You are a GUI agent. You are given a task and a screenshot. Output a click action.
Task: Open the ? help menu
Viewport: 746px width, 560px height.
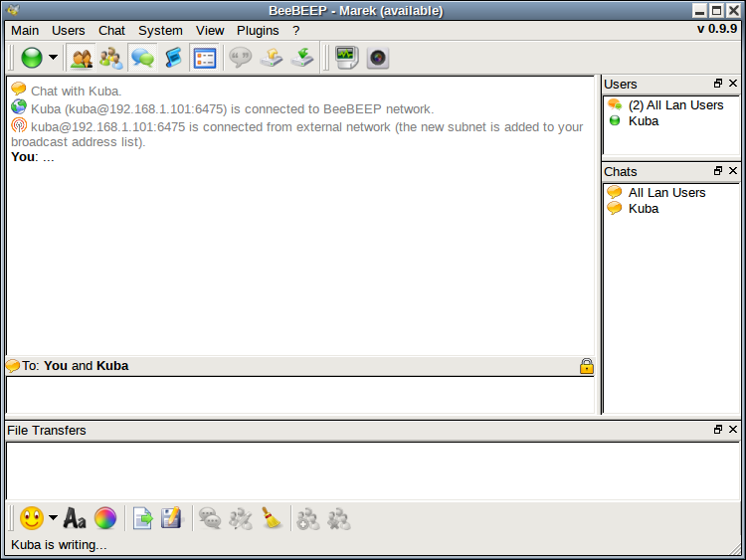(296, 31)
